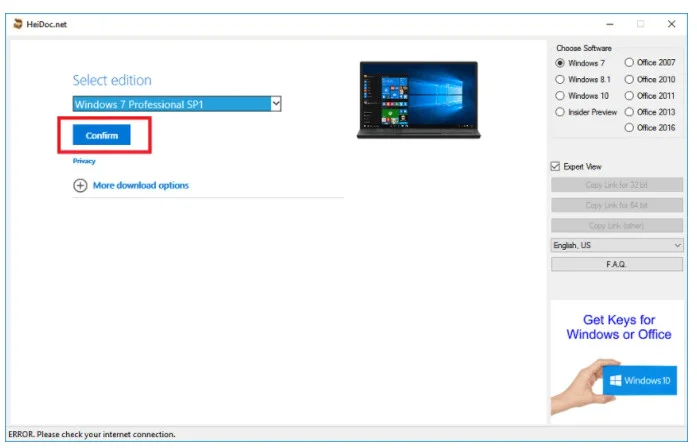697x448 pixels.
Task: Open the Windows 7 Professional SP1 edition dropdown
Action: click(177, 104)
